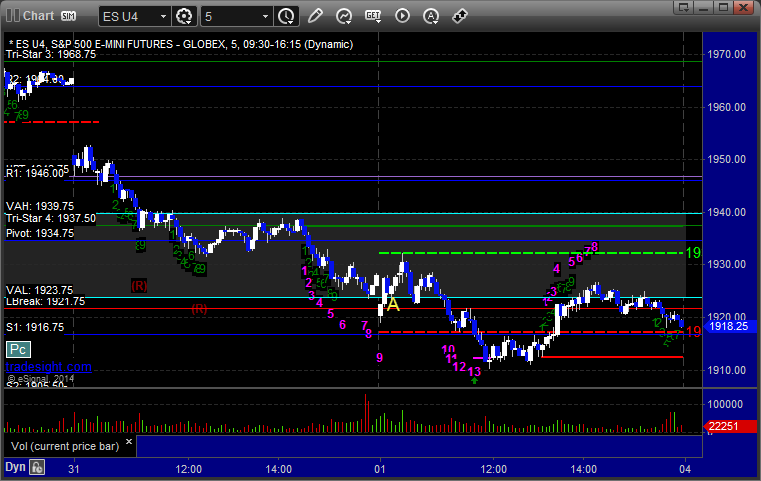
Task: Click the green 19 label at right
Action: point(693,253)
